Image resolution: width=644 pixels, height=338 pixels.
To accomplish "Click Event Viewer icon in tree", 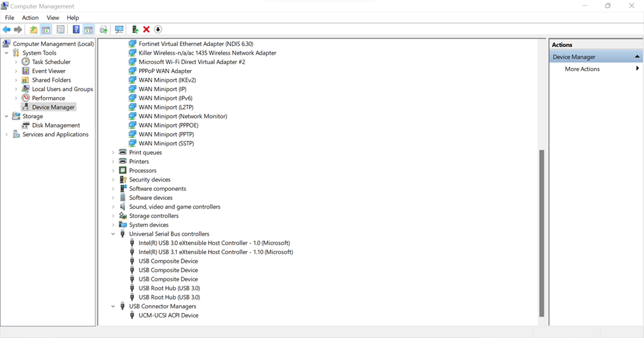I will point(26,71).
